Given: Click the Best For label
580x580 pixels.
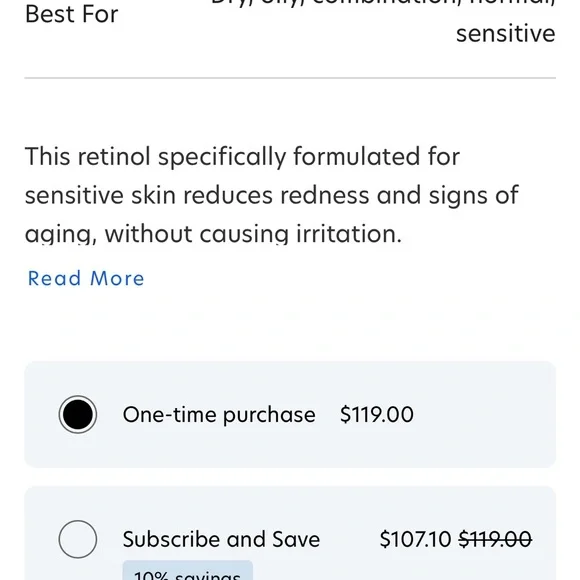Looking at the screenshot, I should tap(71, 14).
